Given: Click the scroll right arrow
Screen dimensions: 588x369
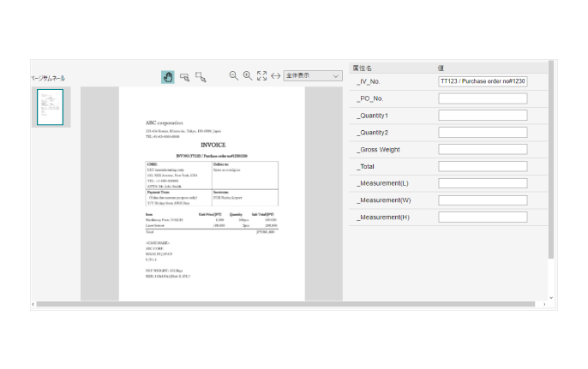Looking at the screenshot, I should pyautogui.click(x=544, y=304).
